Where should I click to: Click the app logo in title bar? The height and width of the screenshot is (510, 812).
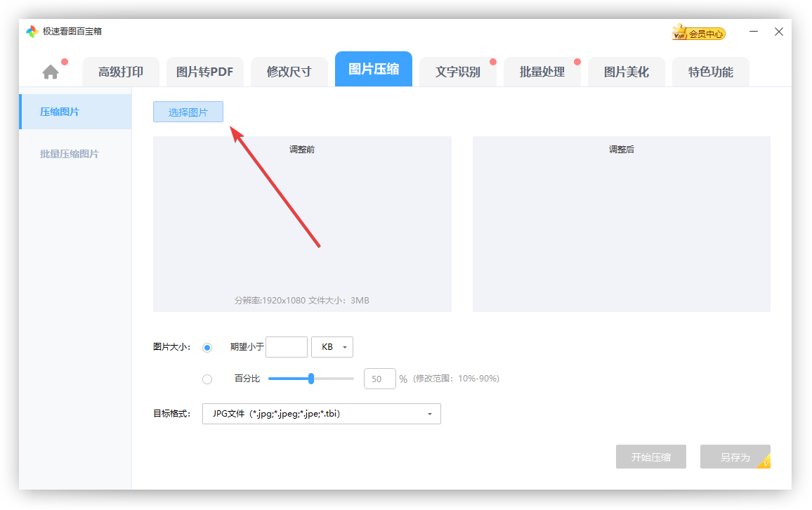32,32
